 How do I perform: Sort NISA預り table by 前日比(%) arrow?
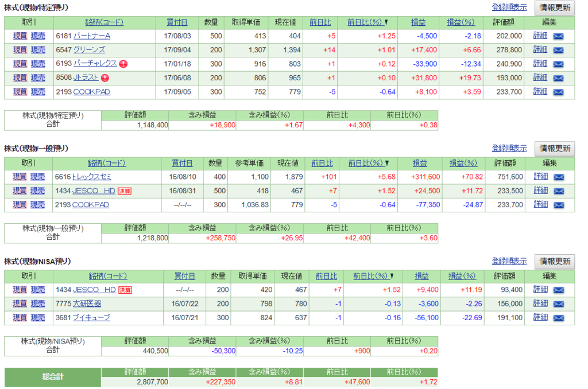[392, 276]
